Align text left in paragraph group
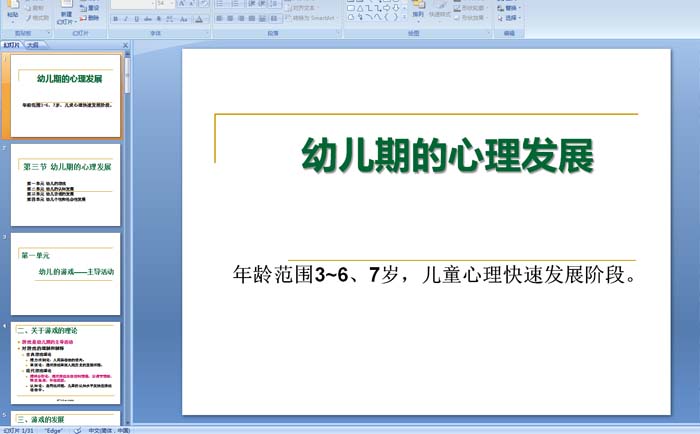The width and height of the screenshot is (700, 434). pyautogui.click(x=219, y=18)
